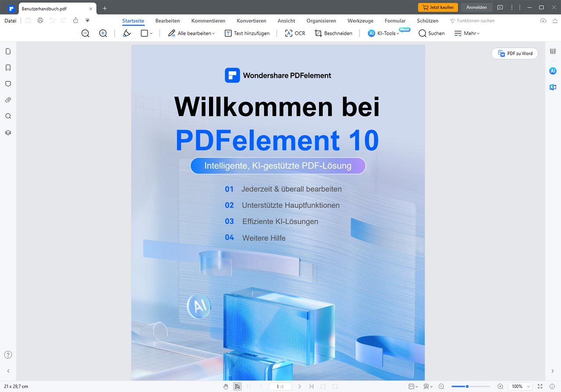Open the page fit mode dropdown
Viewport: 561px width, 392px height.
coord(413,386)
